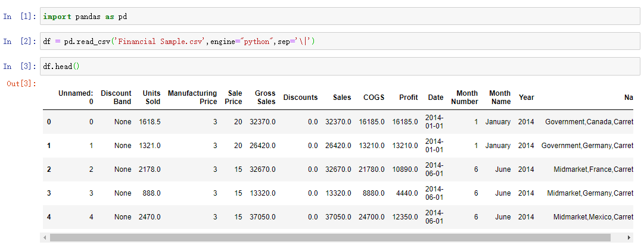Click the Gross Sales column header

coord(265,98)
